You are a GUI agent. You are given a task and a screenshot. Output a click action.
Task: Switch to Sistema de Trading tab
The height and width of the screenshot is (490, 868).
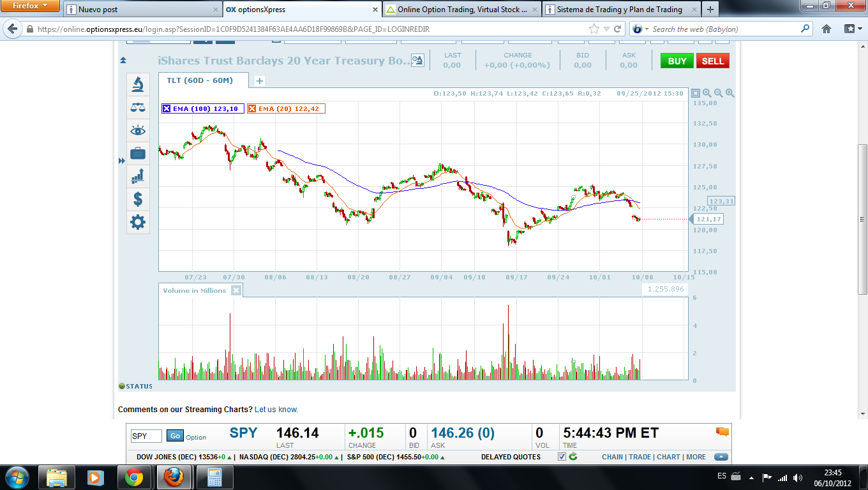point(620,10)
